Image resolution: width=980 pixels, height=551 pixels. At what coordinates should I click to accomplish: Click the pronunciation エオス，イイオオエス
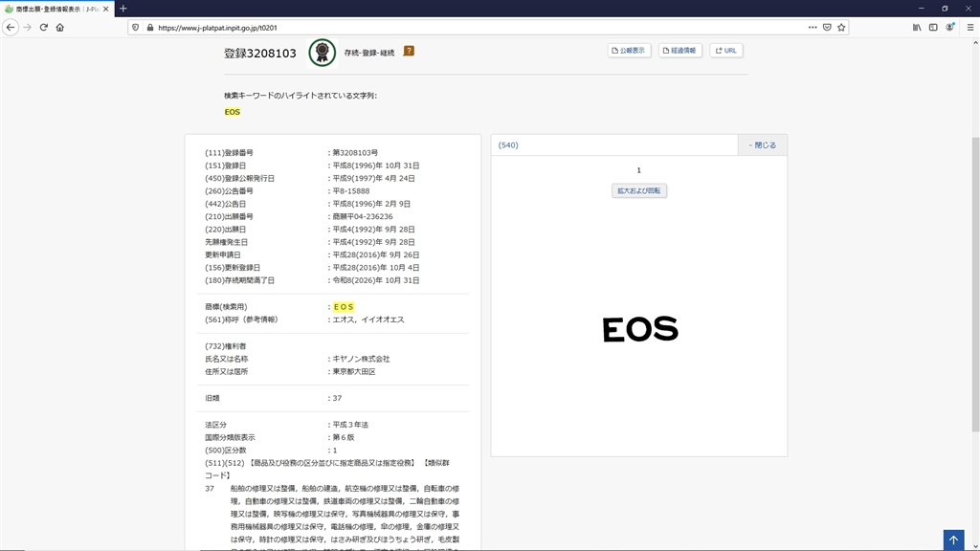pyautogui.click(x=368, y=320)
